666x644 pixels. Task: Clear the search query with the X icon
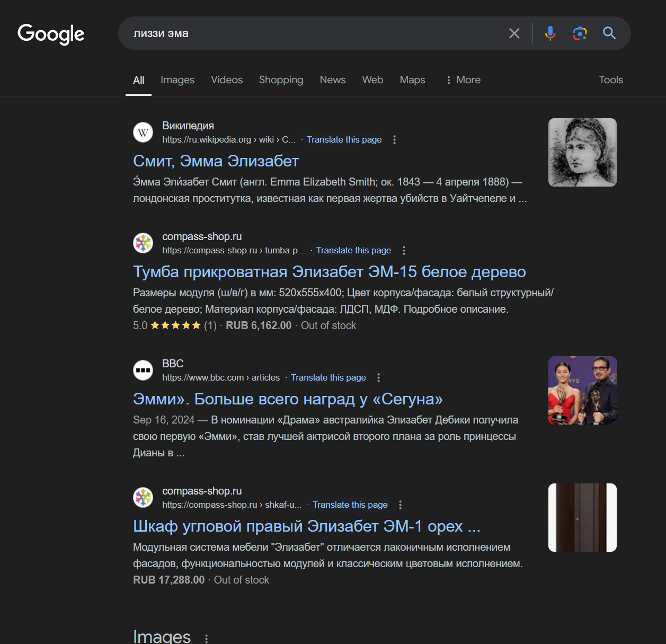pyautogui.click(x=514, y=33)
